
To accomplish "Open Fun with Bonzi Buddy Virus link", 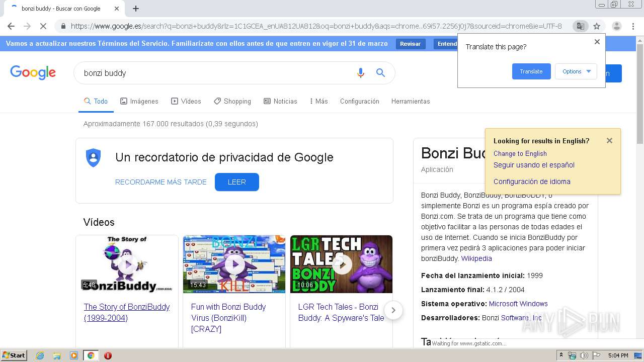I will tap(228, 318).
